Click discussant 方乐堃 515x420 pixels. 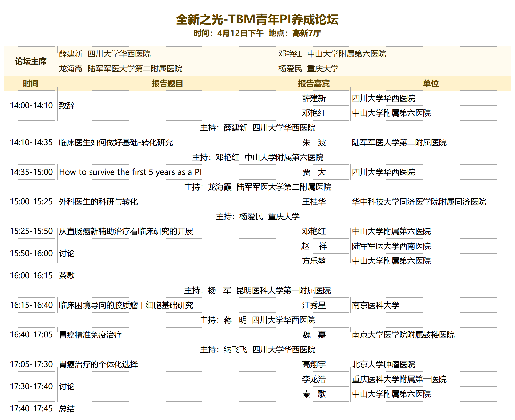pos(314,261)
